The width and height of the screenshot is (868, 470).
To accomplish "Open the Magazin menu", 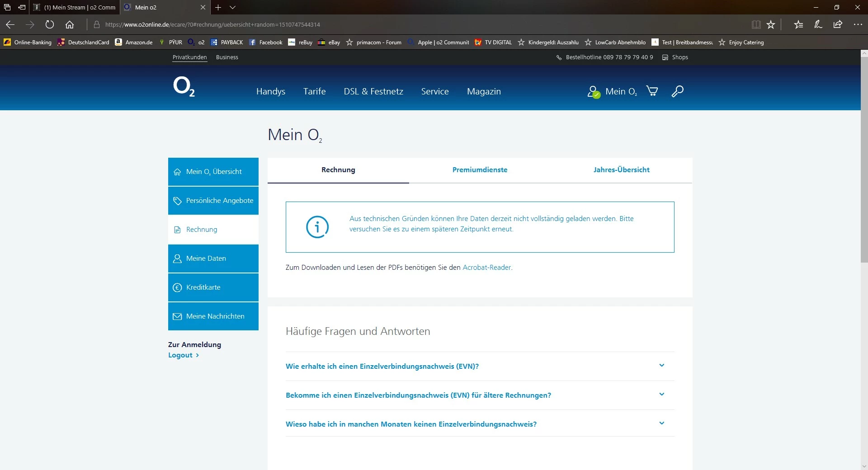I will [484, 91].
